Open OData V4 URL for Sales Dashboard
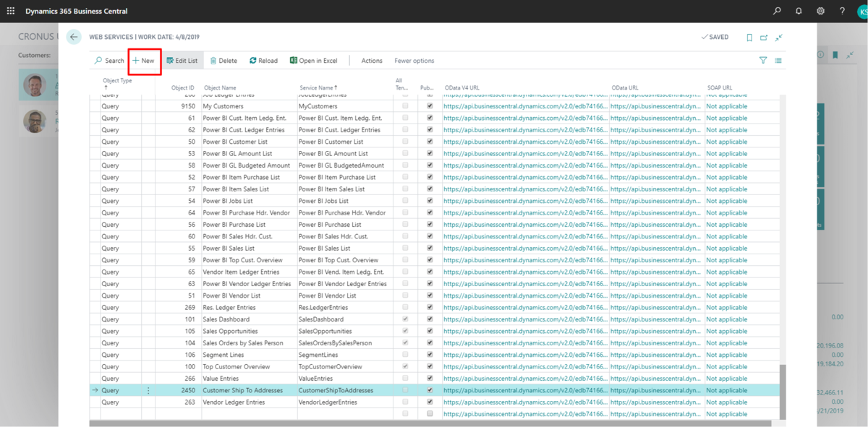 click(526, 319)
